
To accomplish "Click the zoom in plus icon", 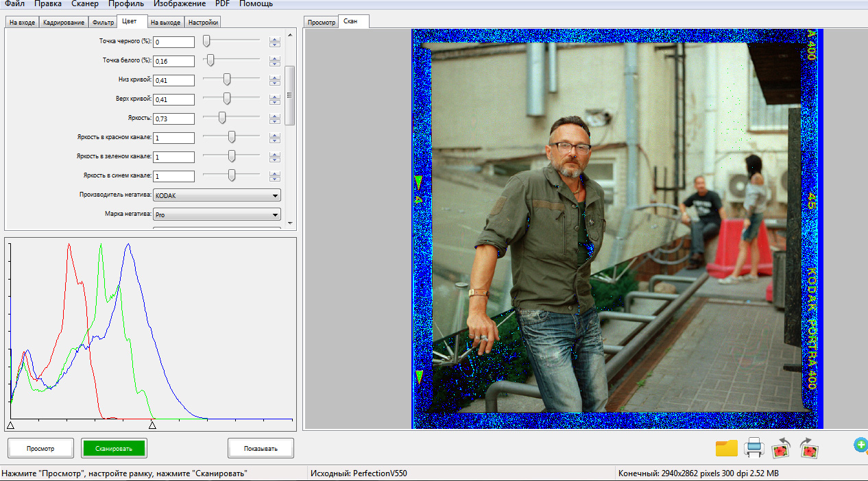I will coord(860,445).
